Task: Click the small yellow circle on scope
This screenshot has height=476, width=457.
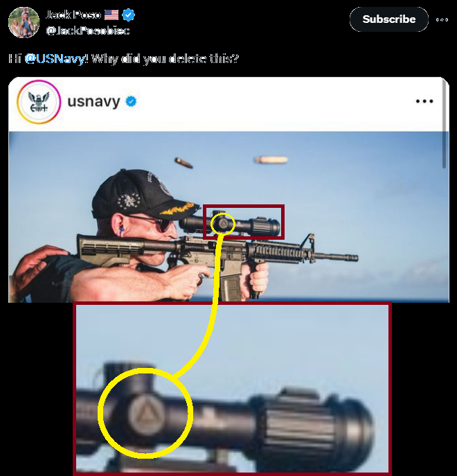Action: (x=223, y=224)
